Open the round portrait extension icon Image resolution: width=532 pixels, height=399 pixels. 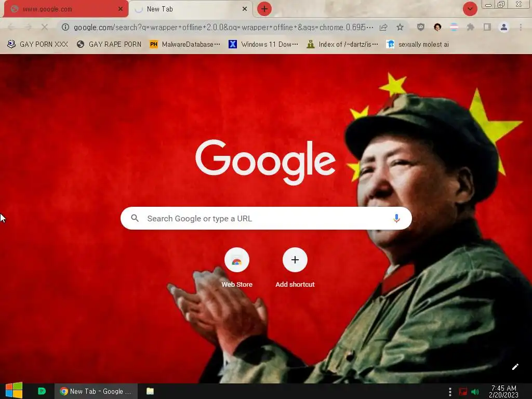(x=437, y=27)
